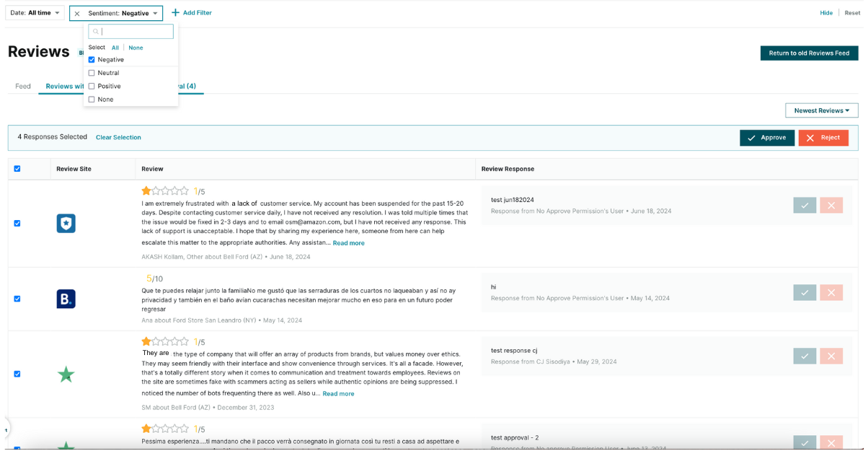Click the Booking.com logo icon
This screenshot has width=868, height=451.
pos(66,299)
